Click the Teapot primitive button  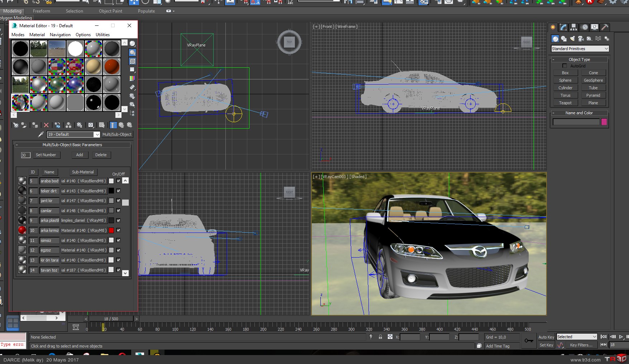(565, 103)
